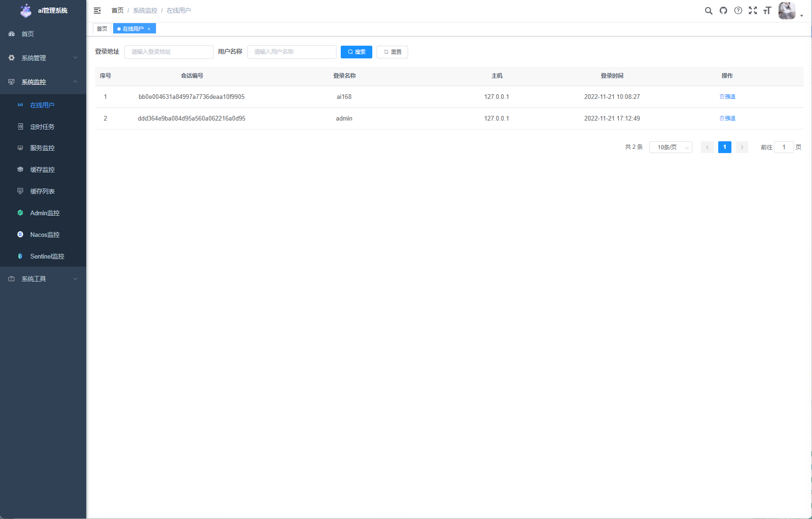Select 服务监控 menu item
812x519 pixels.
point(43,148)
